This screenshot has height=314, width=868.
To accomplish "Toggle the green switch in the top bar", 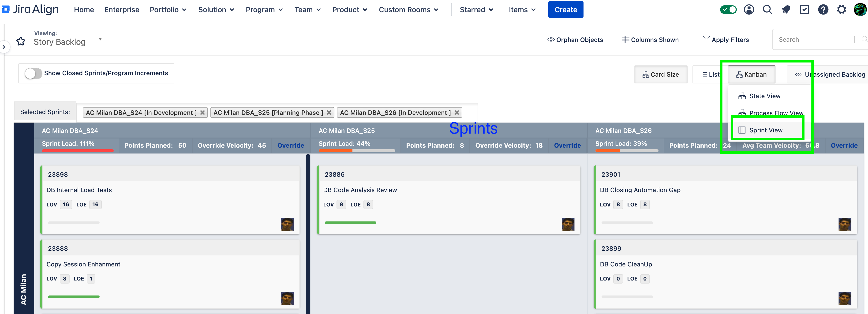I will [x=728, y=9].
